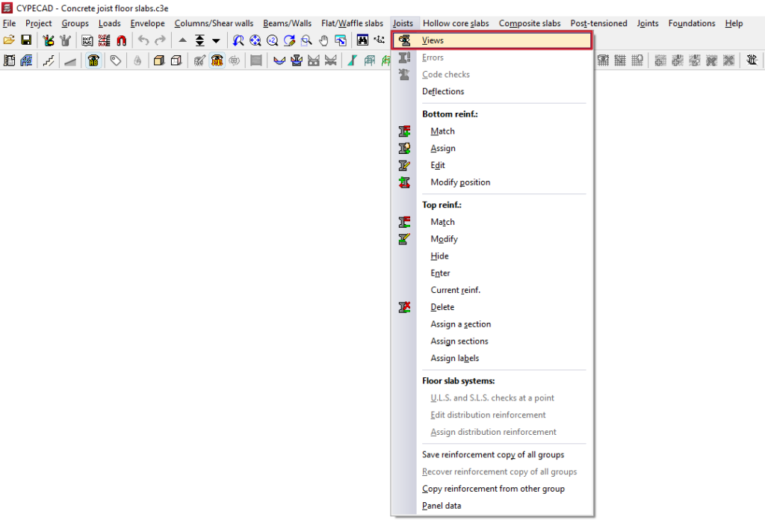This screenshot has width=765, height=532.
Task: Click the teal 3D frame structure icon
Action: pyautogui.click(x=370, y=61)
